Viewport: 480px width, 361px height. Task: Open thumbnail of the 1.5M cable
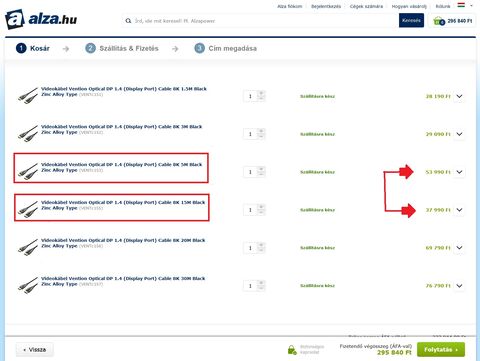click(x=28, y=96)
